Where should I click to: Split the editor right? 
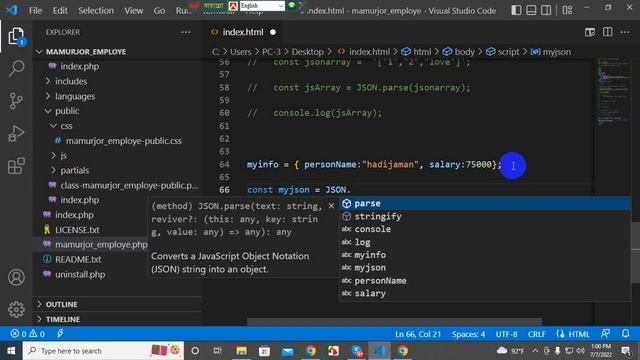607,32
